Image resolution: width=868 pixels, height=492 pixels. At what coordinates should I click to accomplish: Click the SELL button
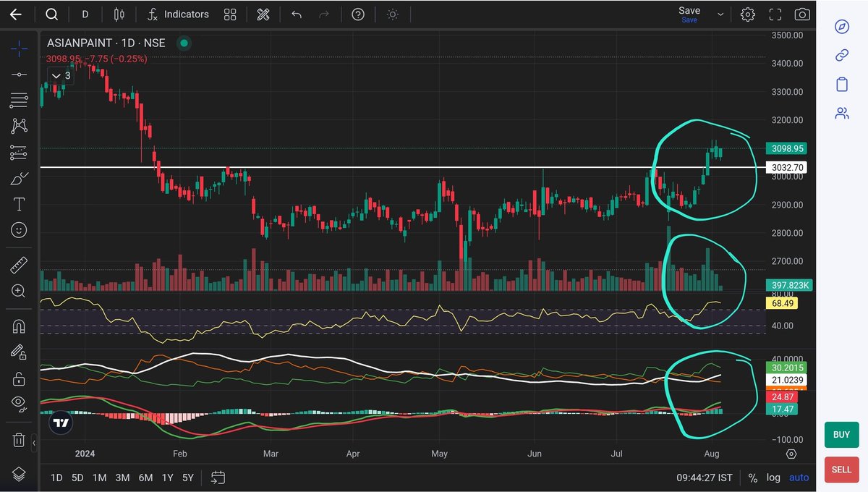pos(841,470)
